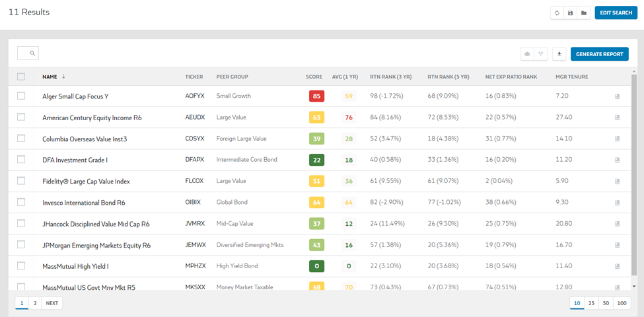The image size is (644, 317).
Task: Click the EDIT SEARCH button
Action: coord(616,13)
